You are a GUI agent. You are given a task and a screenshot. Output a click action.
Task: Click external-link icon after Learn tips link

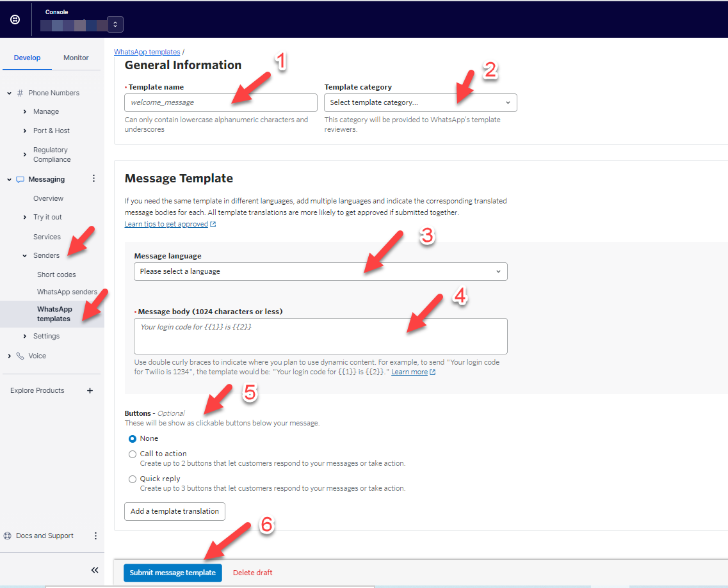213,224
